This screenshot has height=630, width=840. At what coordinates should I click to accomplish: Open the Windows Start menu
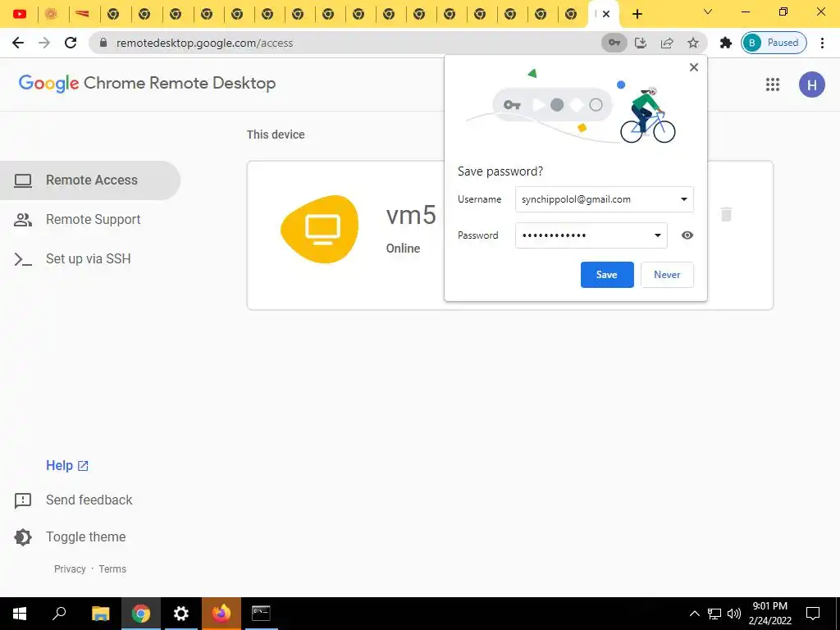click(20, 614)
